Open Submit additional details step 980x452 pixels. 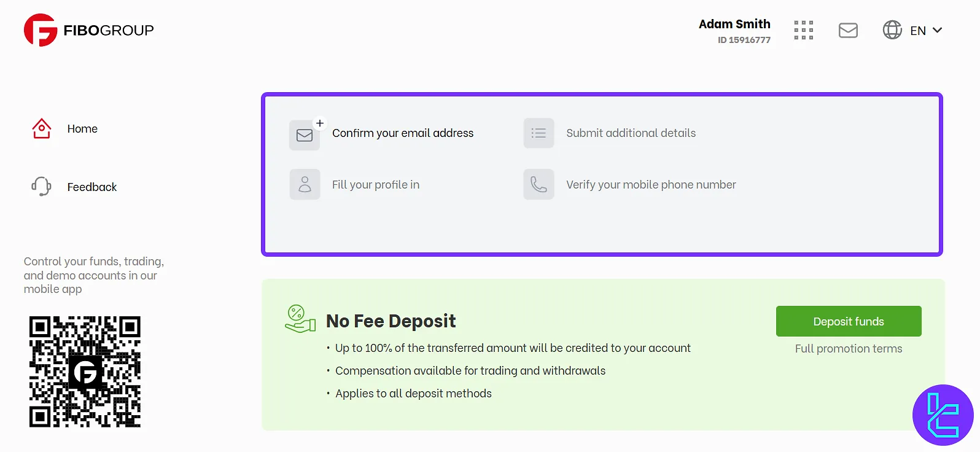631,133
